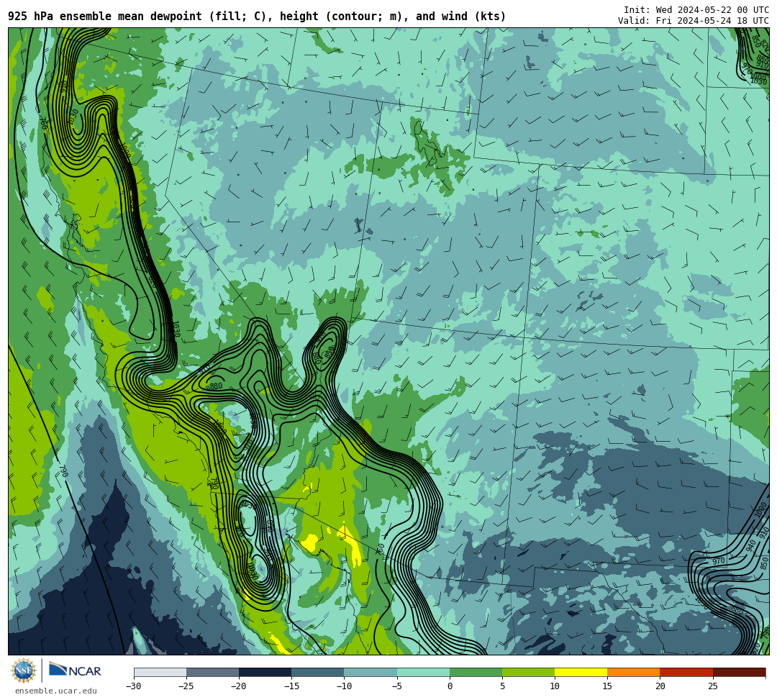The height and width of the screenshot is (700, 777).
Task: Click the Init: Wed 2024-05-22 00 UTC text
Action: tap(696, 10)
